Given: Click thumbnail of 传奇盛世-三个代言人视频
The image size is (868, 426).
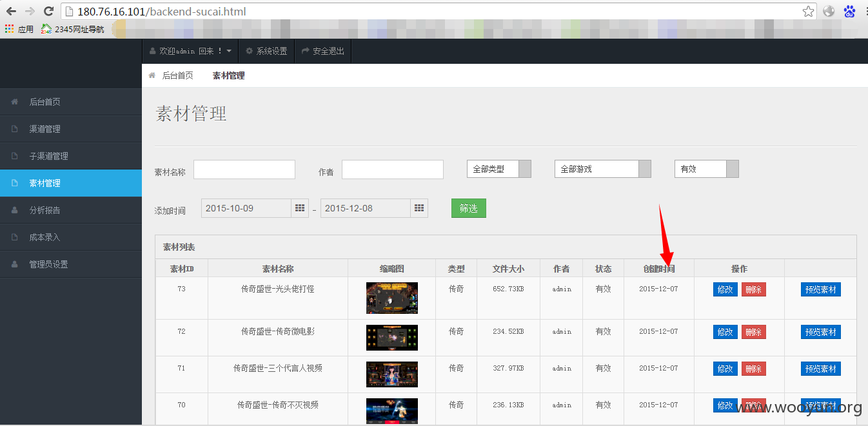Looking at the screenshot, I should pyautogui.click(x=392, y=374).
